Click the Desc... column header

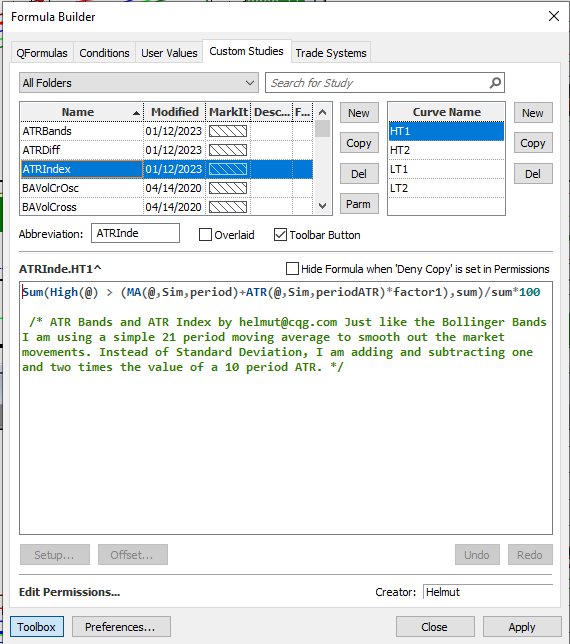(x=272, y=112)
